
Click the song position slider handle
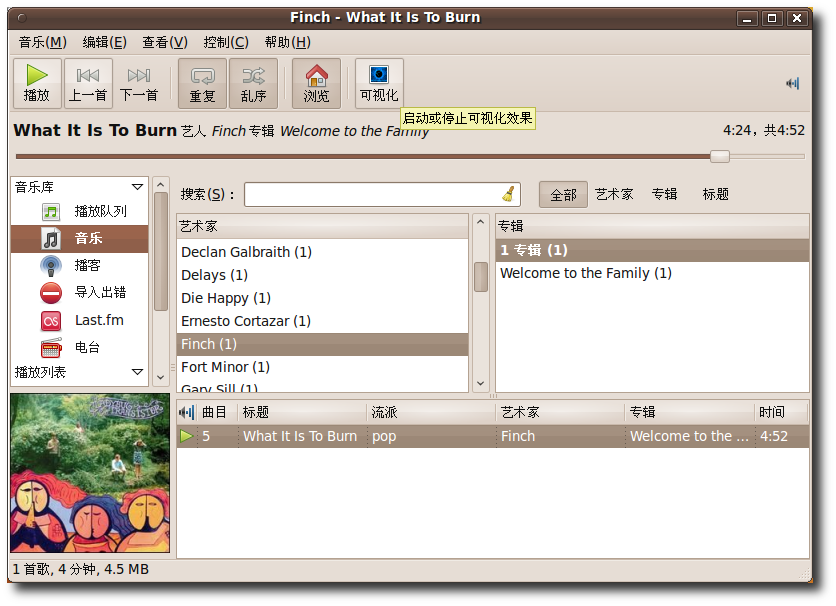coord(720,156)
